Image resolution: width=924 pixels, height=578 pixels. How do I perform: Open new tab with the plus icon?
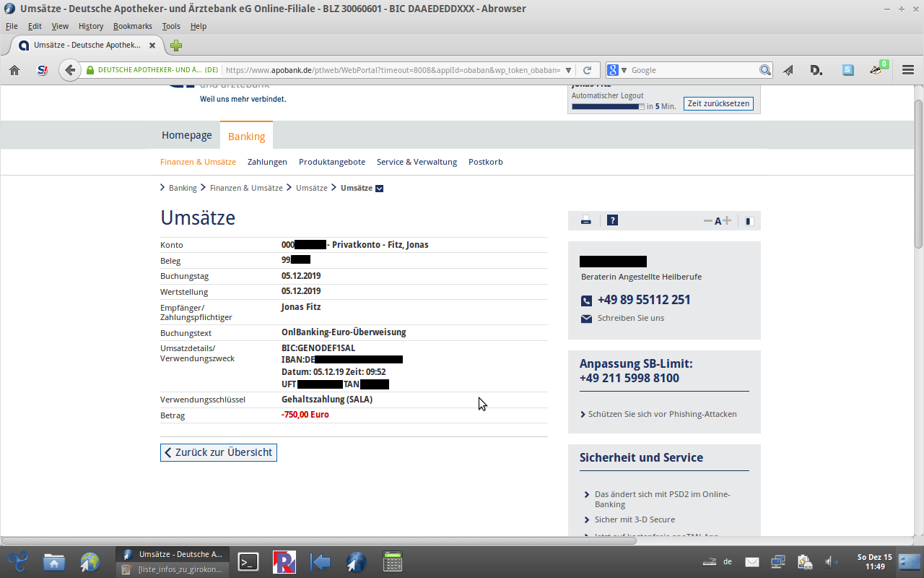pyautogui.click(x=176, y=46)
